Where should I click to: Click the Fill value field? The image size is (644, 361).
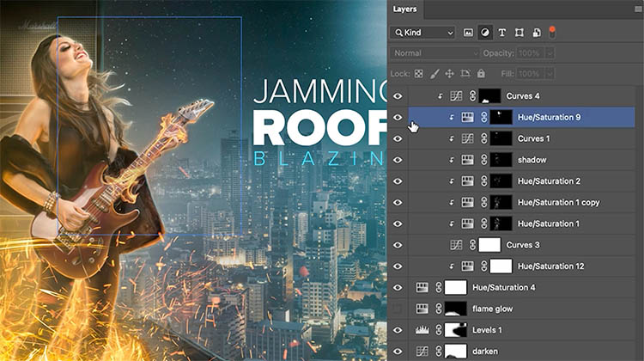pyautogui.click(x=531, y=74)
